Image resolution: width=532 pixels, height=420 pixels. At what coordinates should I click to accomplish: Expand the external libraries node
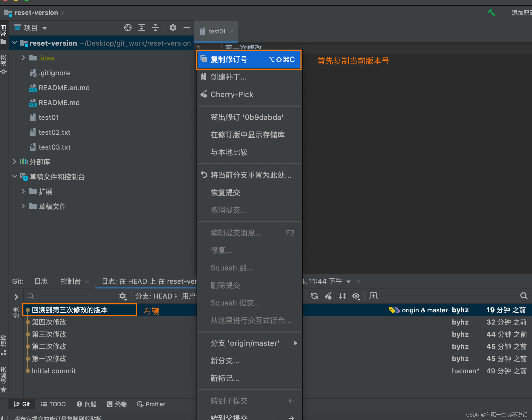tap(14, 161)
